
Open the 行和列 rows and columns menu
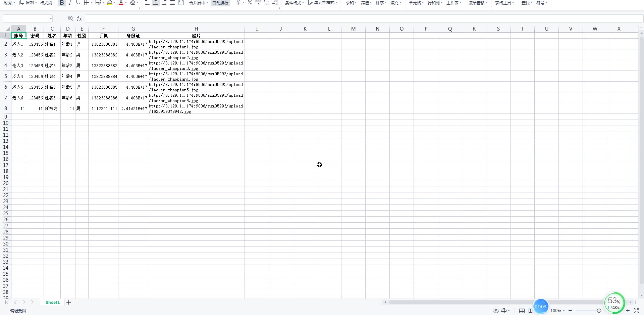tap(435, 3)
